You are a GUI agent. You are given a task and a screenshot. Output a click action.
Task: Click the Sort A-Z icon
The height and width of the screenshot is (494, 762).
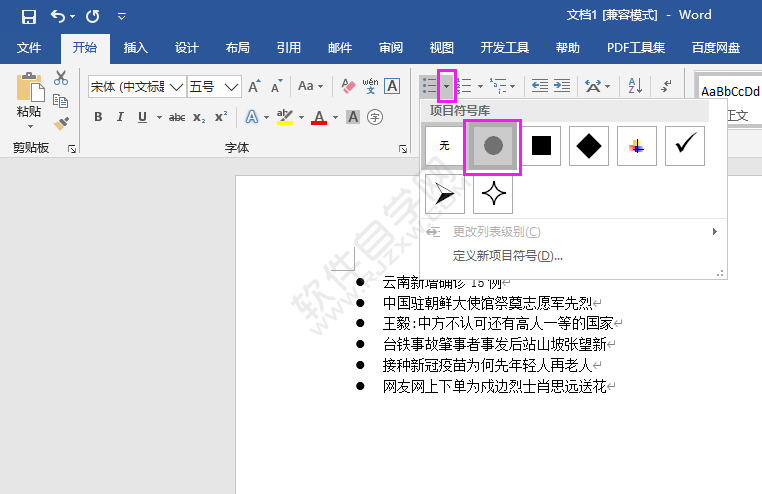tap(635, 86)
